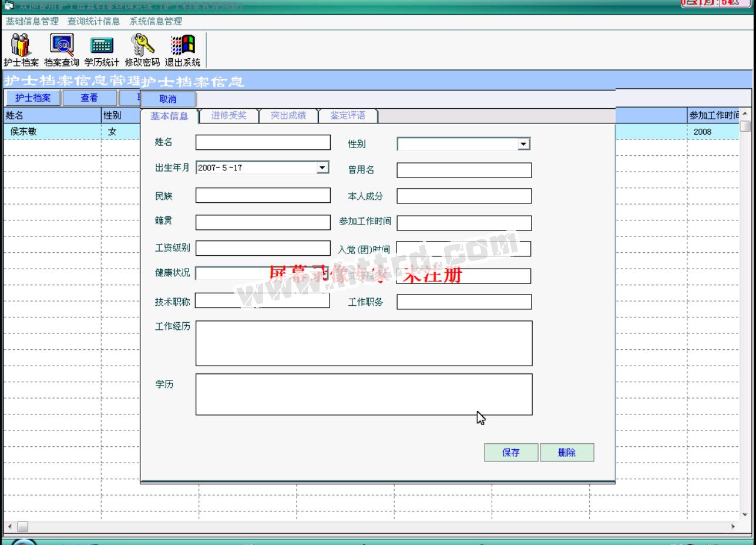The height and width of the screenshot is (545, 756).
Task: Click the 参加工作时间 input field
Action: 464,223
